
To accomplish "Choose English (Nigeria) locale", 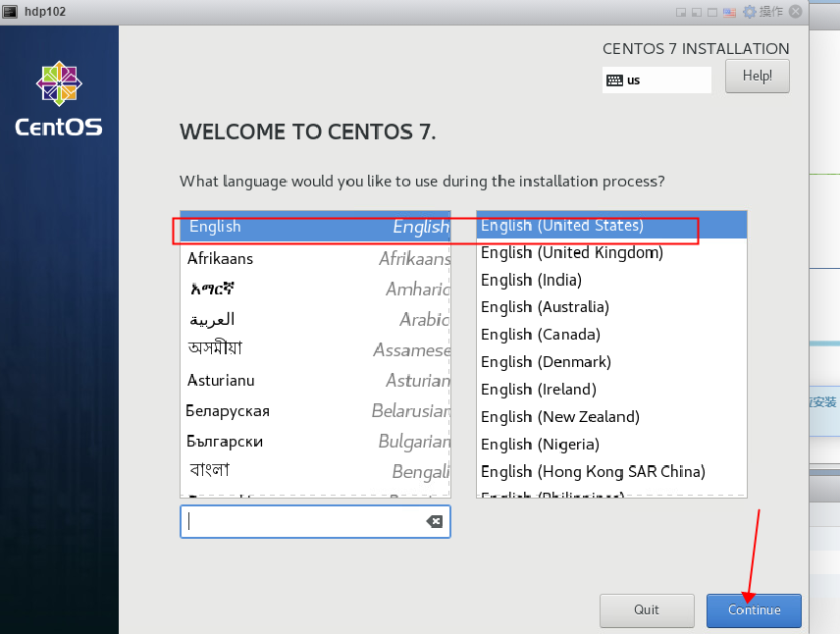I will 611,445.
